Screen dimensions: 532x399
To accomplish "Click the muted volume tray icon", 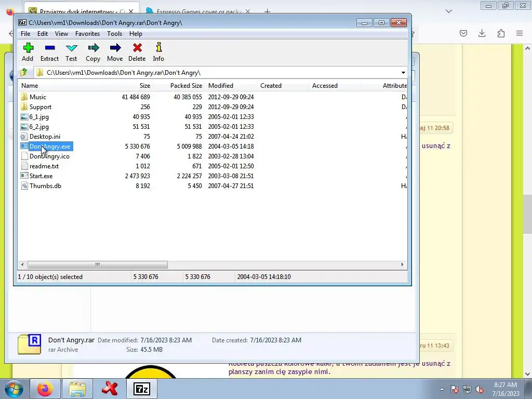I will pos(480,389).
